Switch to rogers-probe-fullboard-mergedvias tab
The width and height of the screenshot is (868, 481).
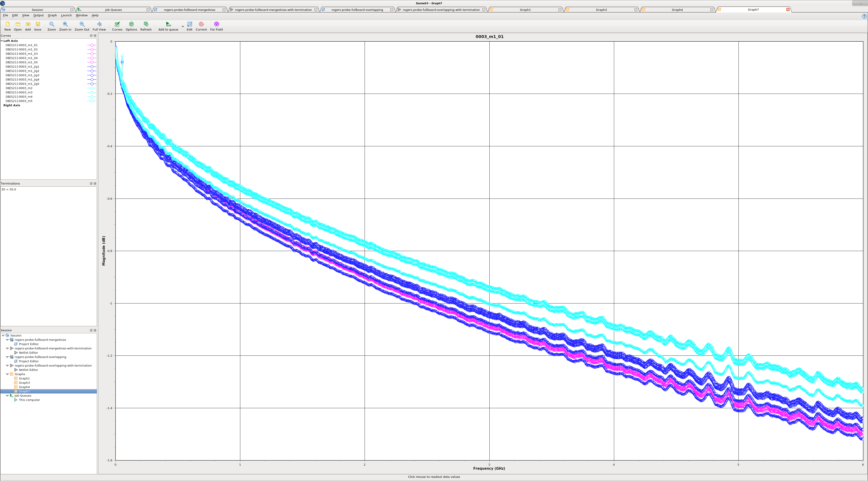(x=189, y=10)
